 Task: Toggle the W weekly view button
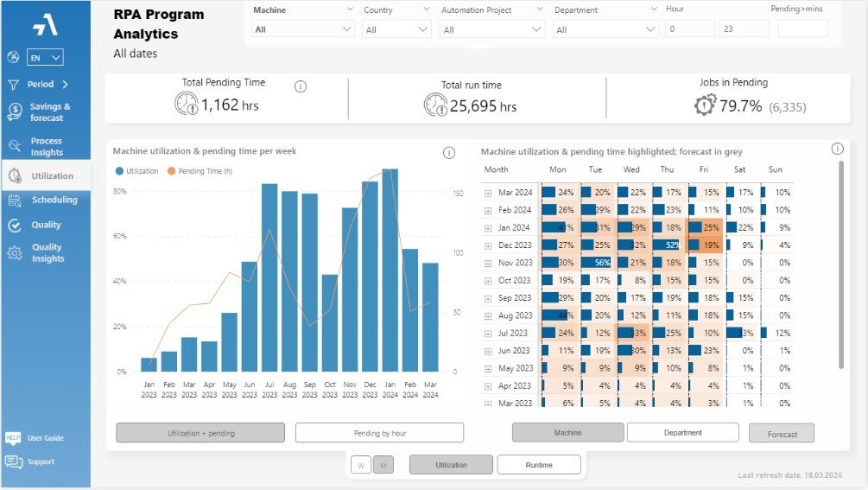point(361,465)
